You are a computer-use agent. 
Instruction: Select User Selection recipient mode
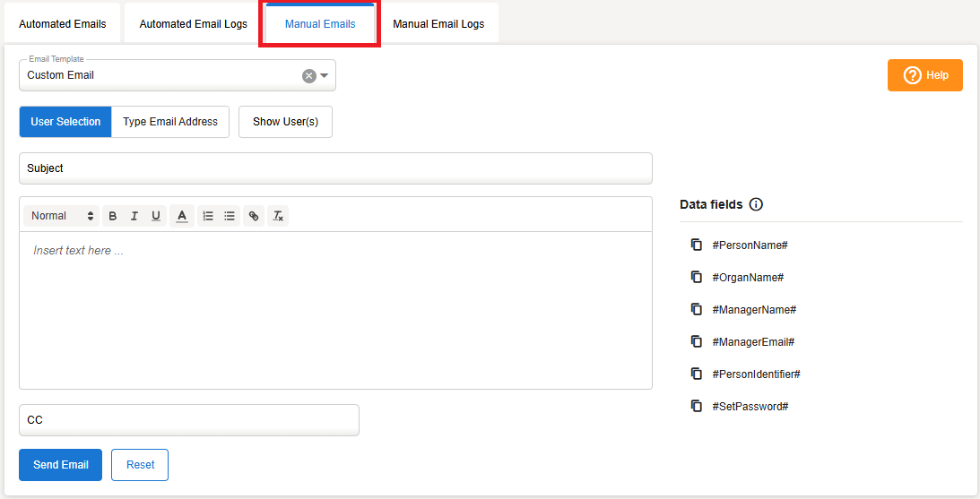coord(65,122)
